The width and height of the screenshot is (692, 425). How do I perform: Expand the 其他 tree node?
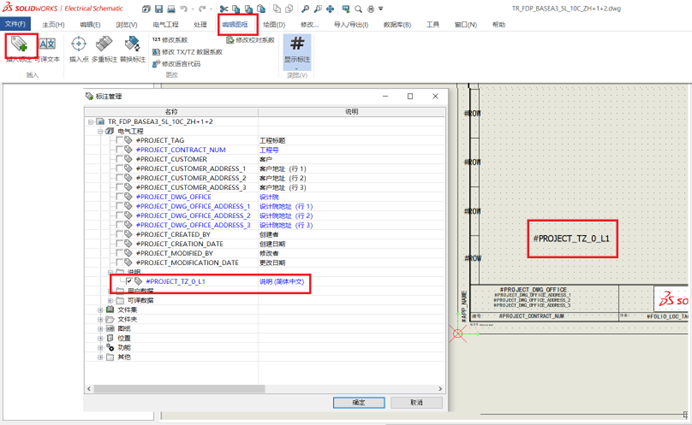[x=100, y=357]
